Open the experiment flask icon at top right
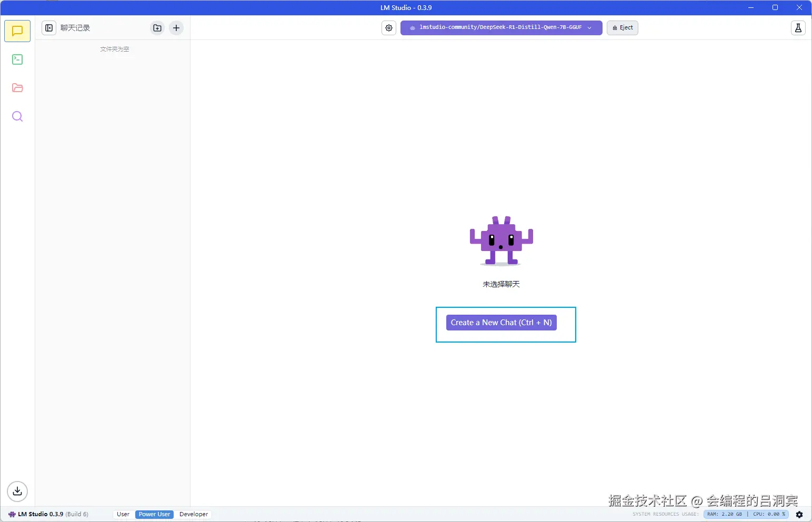The image size is (812, 522). point(798,28)
